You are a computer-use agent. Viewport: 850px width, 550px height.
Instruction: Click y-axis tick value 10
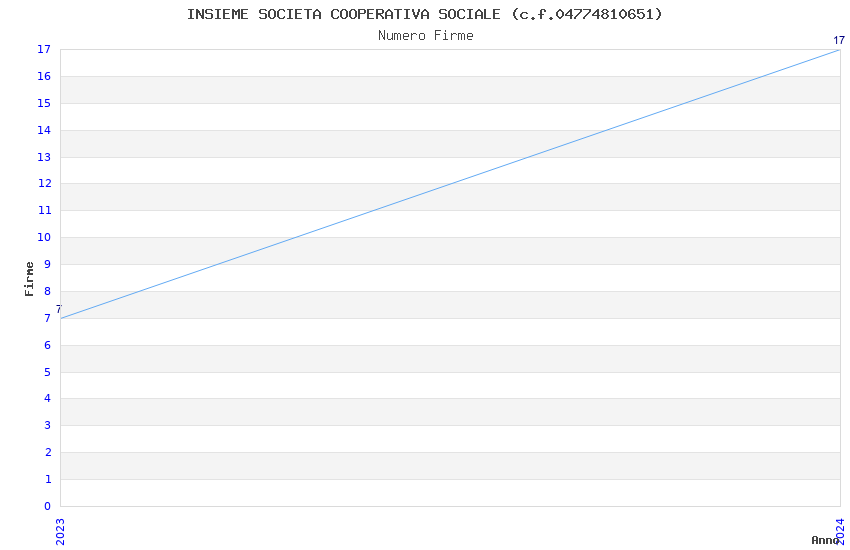pyautogui.click(x=44, y=237)
